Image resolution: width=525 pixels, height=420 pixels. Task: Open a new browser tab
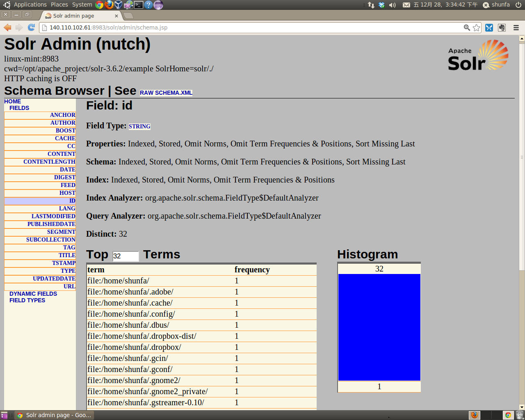pos(128,16)
